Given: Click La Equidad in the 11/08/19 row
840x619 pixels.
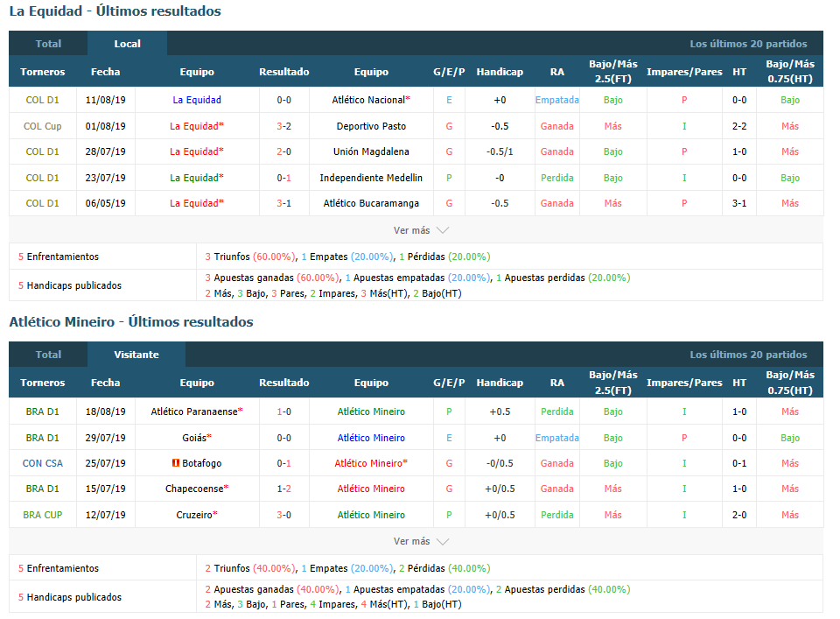Looking at the screenshot, I should [197, 100].
